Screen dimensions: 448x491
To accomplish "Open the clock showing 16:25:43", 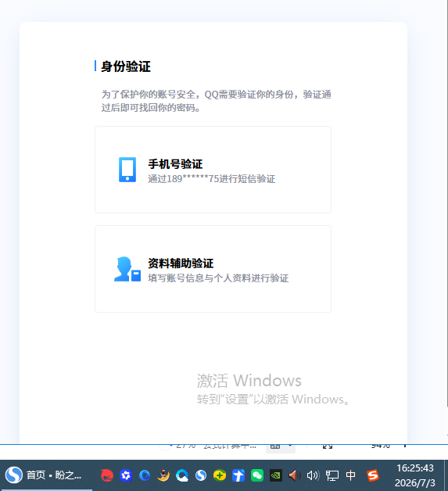I will pos(415,475).
